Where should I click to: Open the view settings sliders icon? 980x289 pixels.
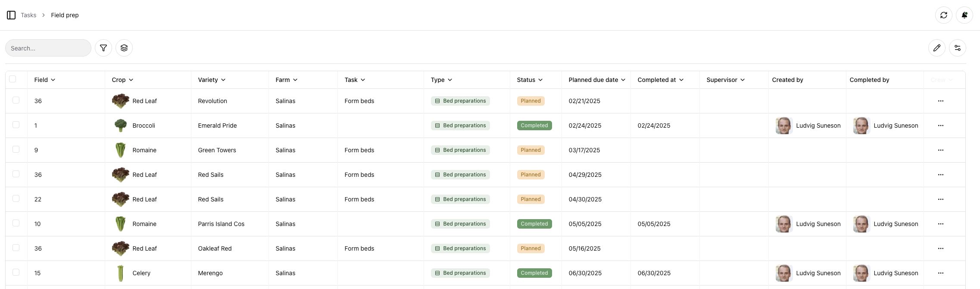[x=957, y=48]
